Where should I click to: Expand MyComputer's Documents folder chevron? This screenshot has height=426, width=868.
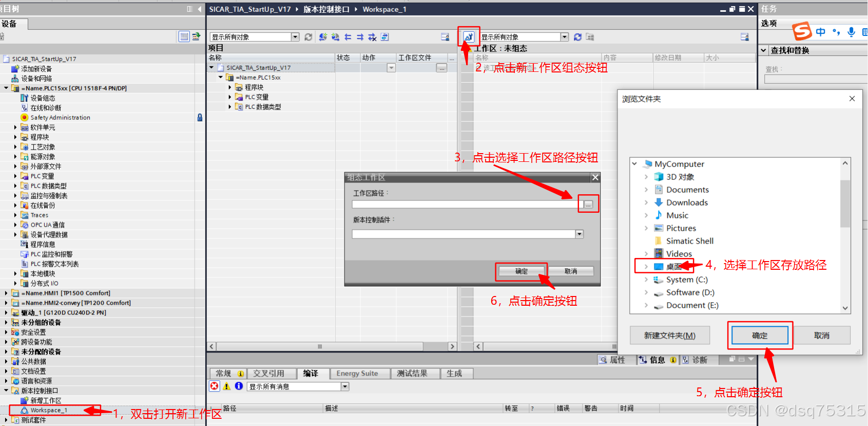click(x=646, y=190)
